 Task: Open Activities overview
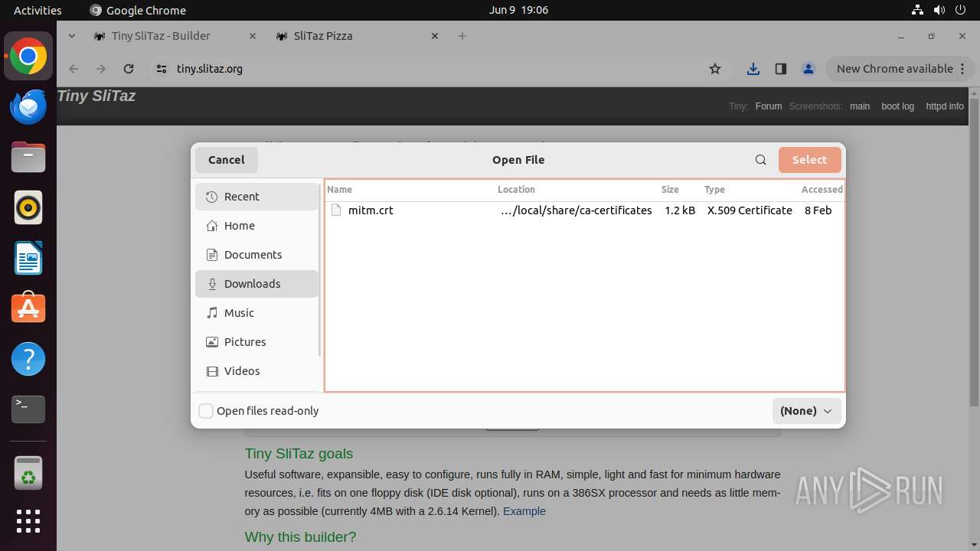coord(38,10)
